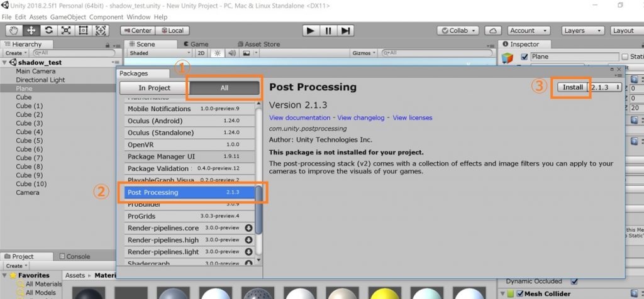Switch to the Game tab
Image resolution: width=644 pixels, height=299 pixels.
tap(196, 45)
